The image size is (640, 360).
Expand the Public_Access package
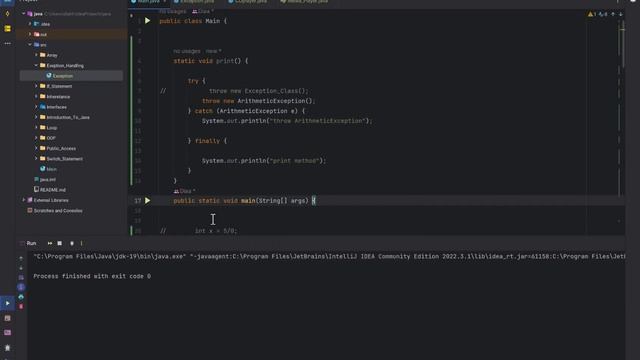(36, 148)
